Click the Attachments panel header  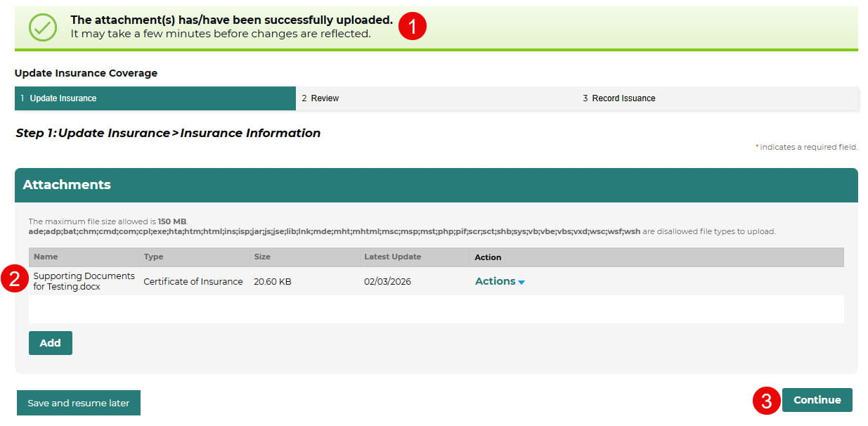(x=436, y=185)
